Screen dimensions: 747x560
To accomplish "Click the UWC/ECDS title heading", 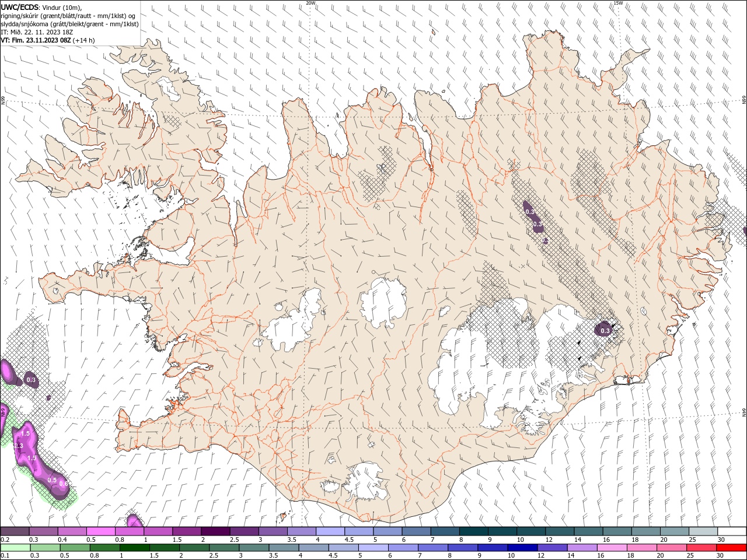I will coord(20,6).
